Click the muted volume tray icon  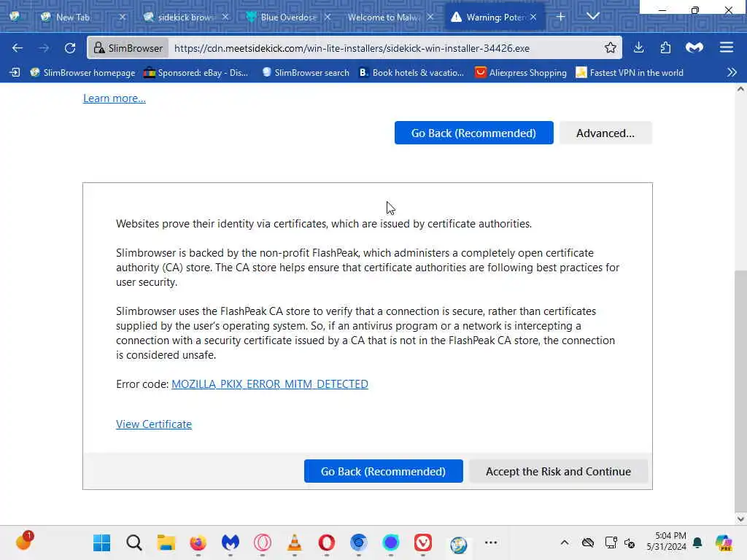point(630,542)
